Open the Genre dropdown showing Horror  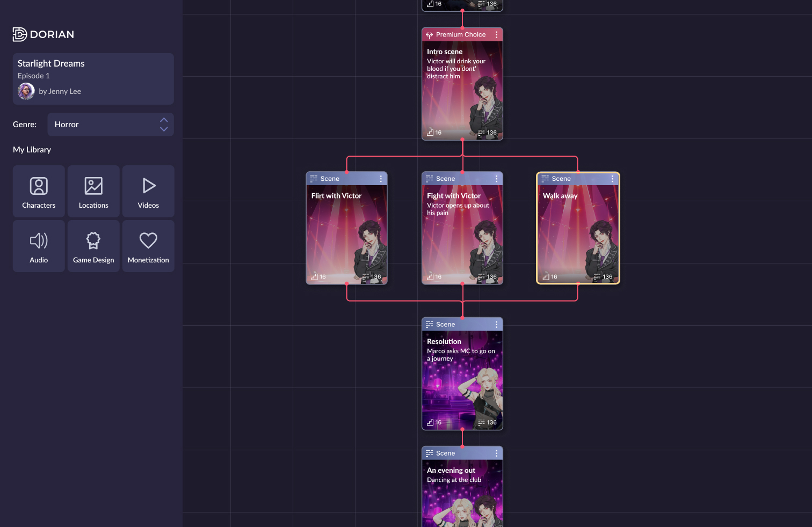(x=111, y=125)
